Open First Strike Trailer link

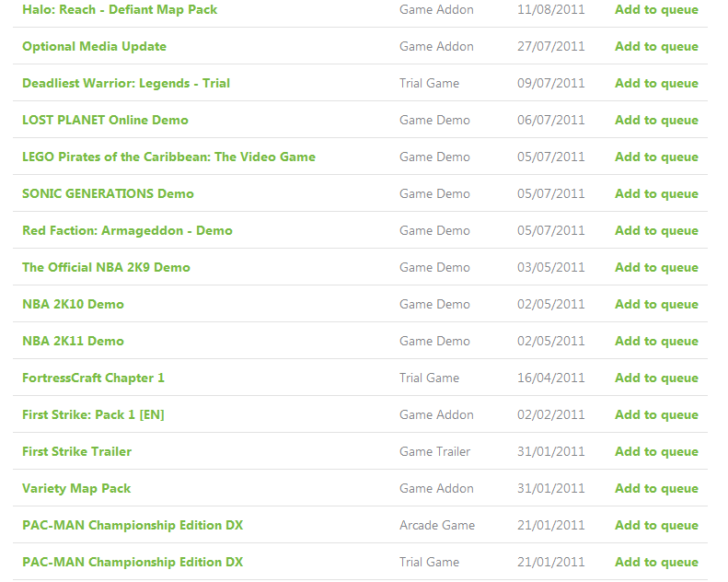77,451
